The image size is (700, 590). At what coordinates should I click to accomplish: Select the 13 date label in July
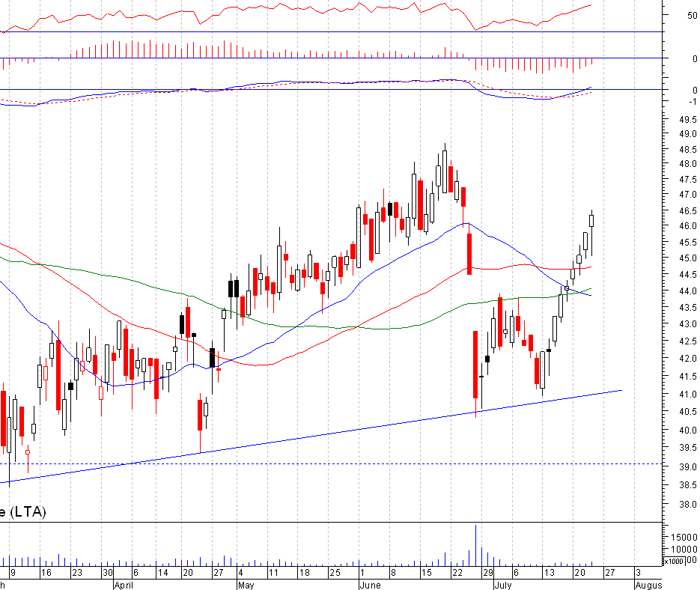click(549, 573)
